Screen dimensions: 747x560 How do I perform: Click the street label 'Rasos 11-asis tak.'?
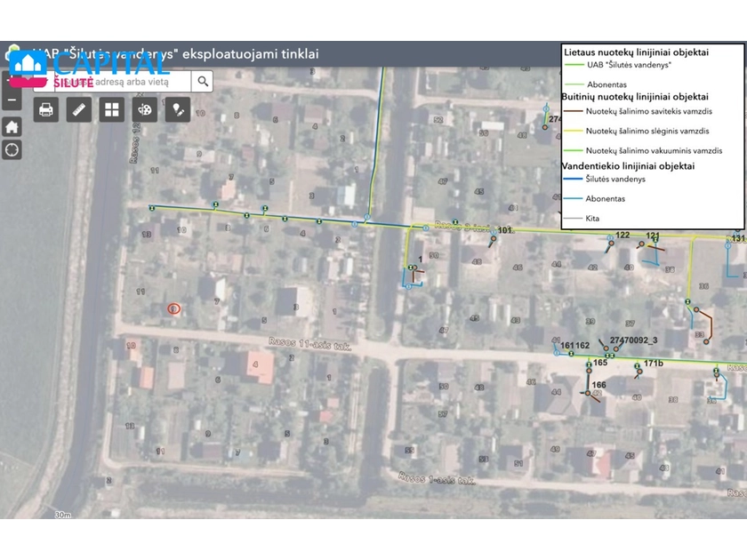point(310,344)
